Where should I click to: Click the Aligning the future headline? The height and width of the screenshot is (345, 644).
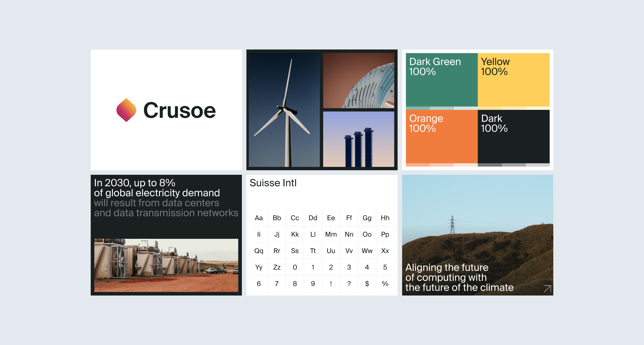point(459,277)
